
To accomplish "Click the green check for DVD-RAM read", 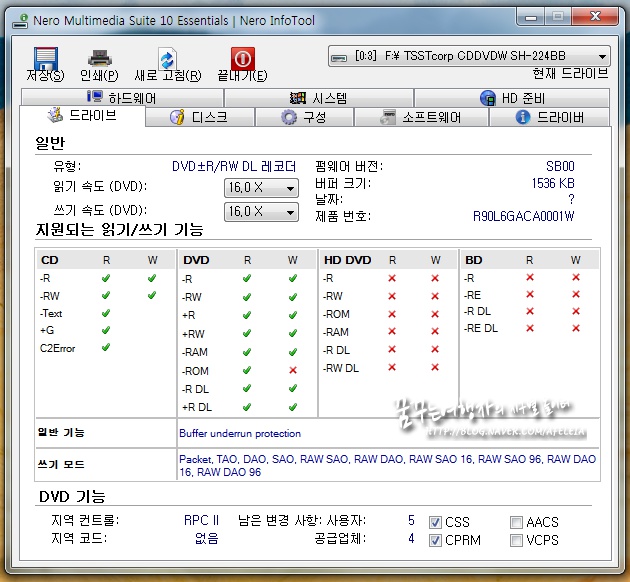I will click(247, 352).
